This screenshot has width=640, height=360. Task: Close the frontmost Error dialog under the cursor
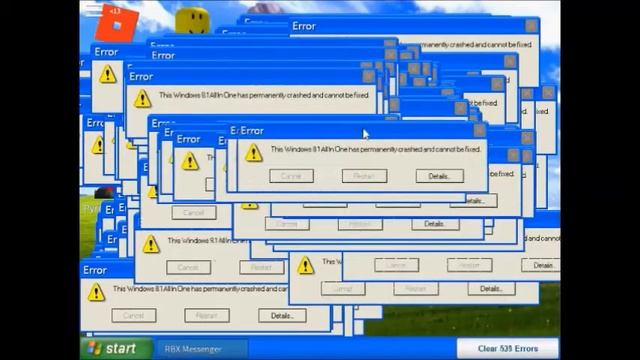(479, 131)
